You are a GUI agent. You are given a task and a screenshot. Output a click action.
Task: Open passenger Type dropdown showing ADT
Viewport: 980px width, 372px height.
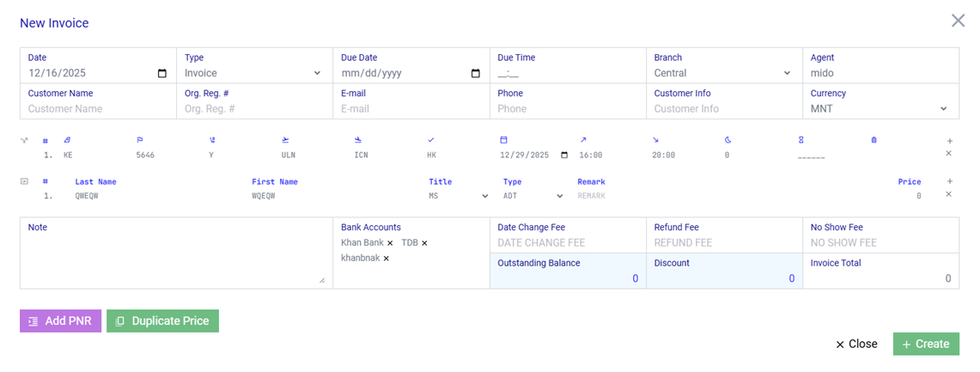point(533,196)
